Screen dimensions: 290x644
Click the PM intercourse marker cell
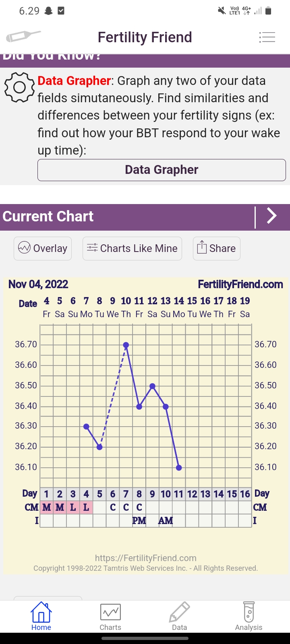point(139,520)
